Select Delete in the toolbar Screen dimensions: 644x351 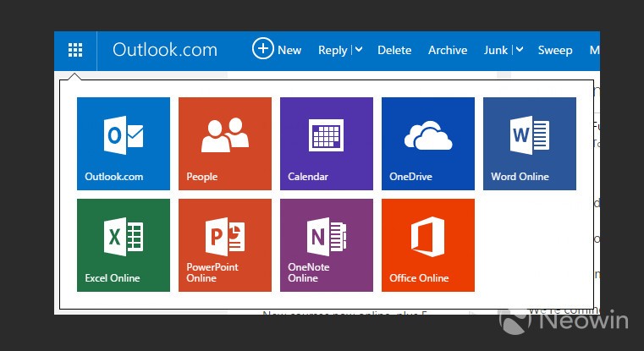[x=394, y=50]
